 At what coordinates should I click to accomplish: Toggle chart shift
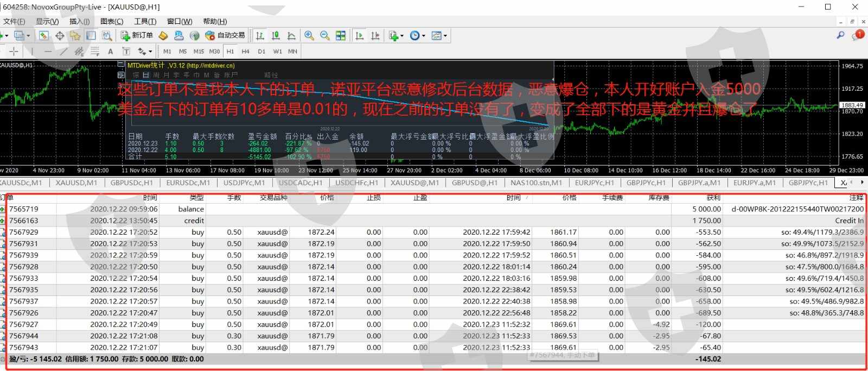(x=375, y=35)
